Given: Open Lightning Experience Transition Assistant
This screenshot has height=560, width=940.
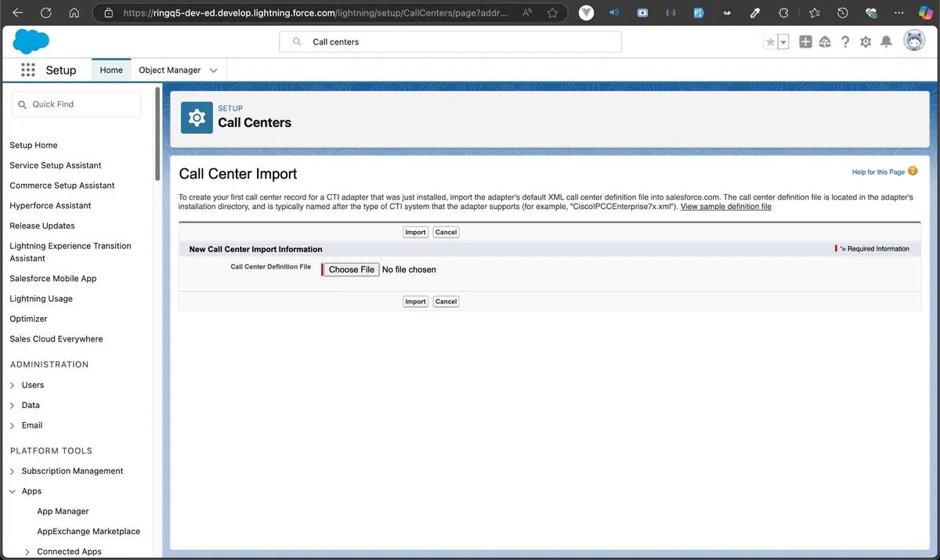Looking at the screenshot, I should pyautogui.click(x=70, y=252).
